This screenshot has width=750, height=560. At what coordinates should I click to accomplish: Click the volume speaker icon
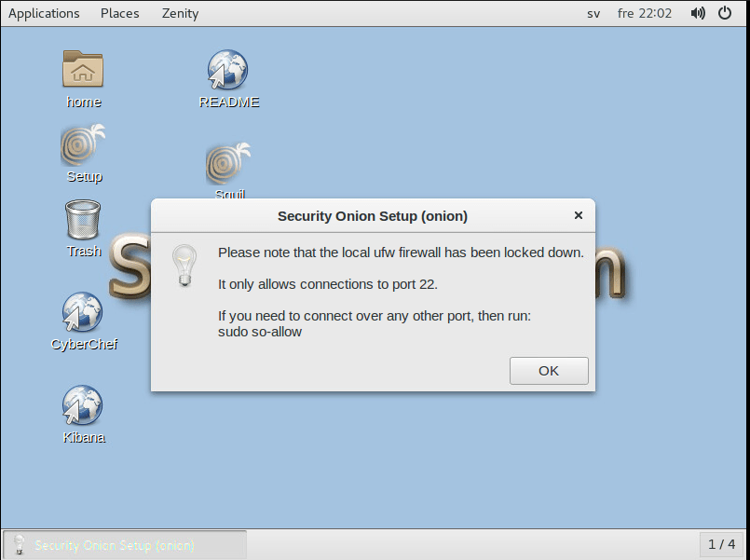(x=698, y=13)
